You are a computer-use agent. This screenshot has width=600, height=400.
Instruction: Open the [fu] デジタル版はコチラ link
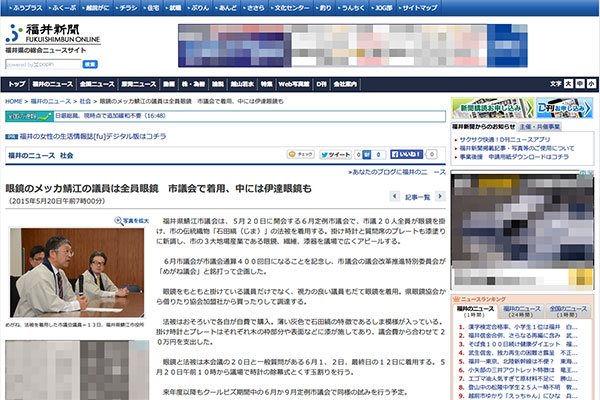pyautogui.click(x=93, y=136)
